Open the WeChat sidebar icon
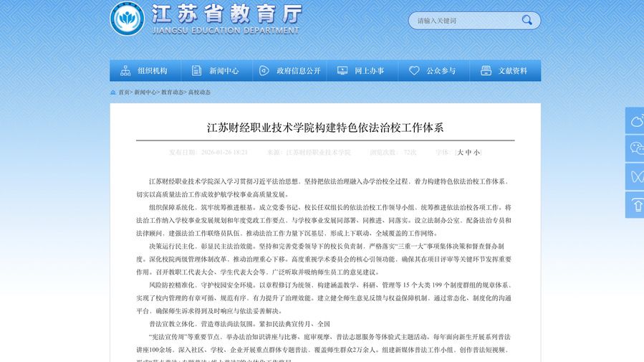This screenshot has height=362, width=644. click(635, 148)
